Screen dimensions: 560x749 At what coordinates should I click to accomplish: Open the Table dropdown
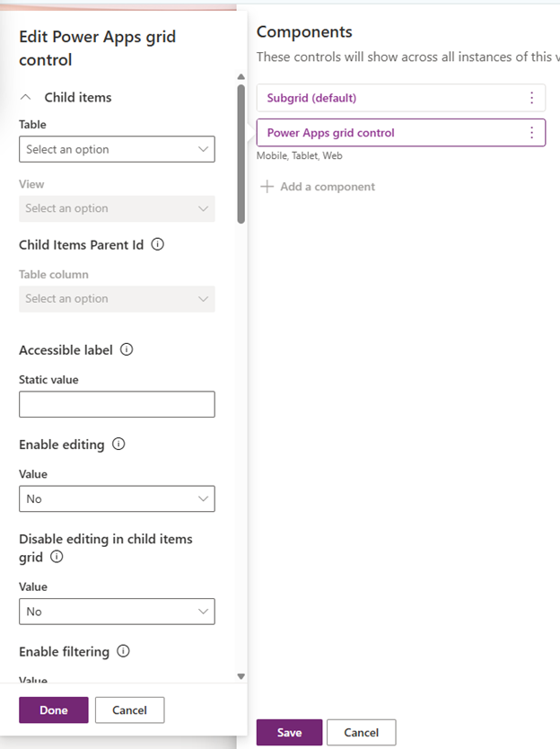(117, 149)
